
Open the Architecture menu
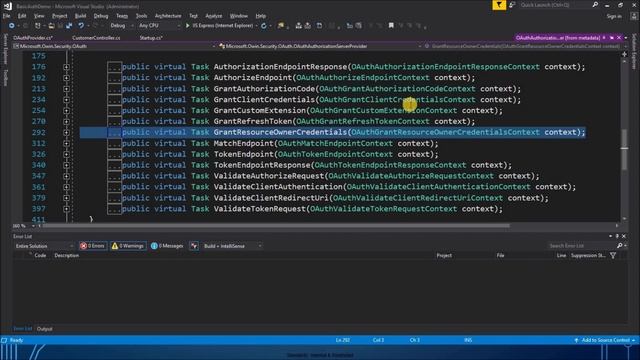click(x=168, y=16)
